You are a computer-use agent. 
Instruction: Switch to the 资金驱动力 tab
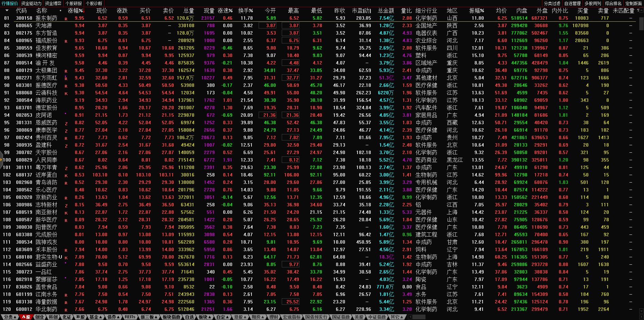click(31, 3)
